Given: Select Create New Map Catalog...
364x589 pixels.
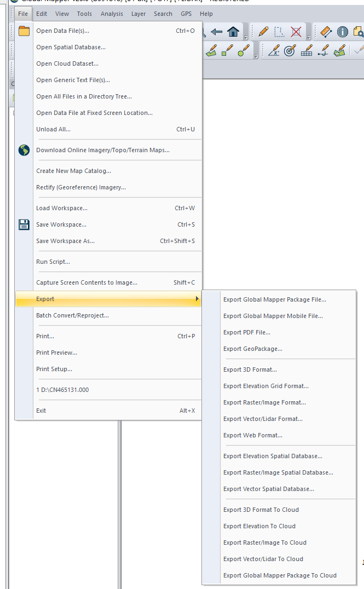Looking at the screenshot, I should [x=108, y=171].
